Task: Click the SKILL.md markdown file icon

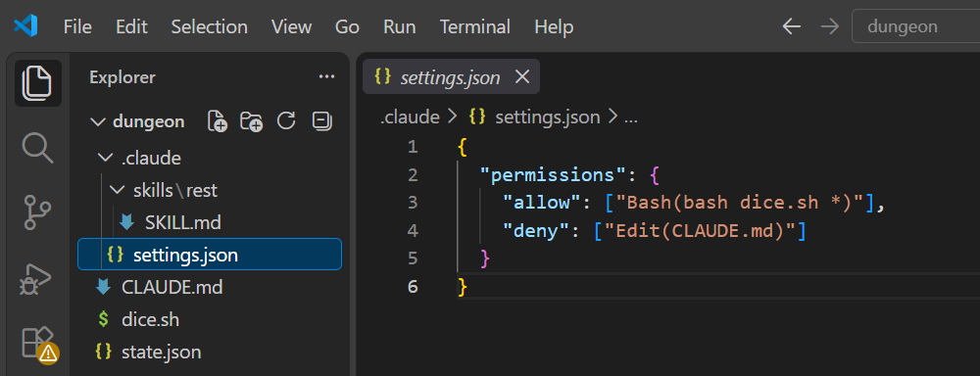Action: pyautogui.click(x=126, y=222)
